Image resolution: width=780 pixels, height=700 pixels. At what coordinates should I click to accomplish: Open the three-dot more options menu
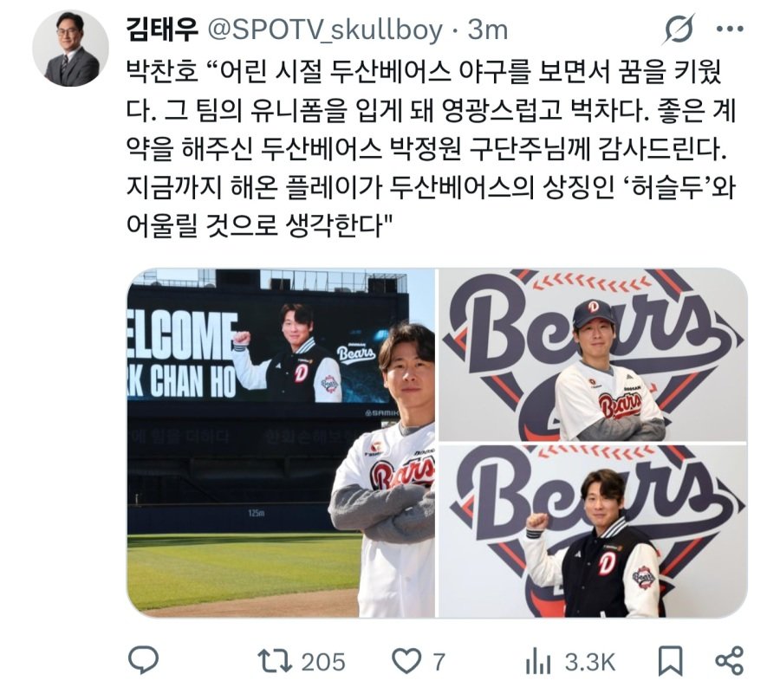(x=730, y=29)
